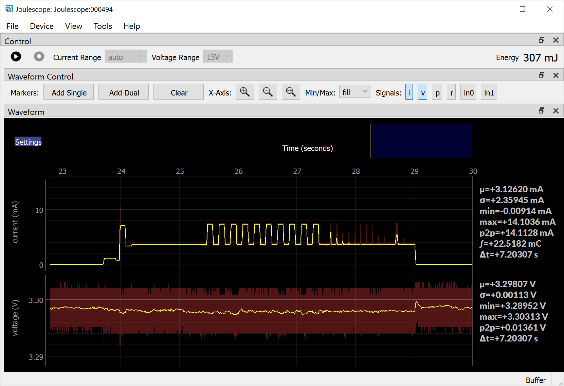The width and height of the screenshot is (564, 386).
Task: Zoom in on the X-Axis
Action: tap(245, 92)
